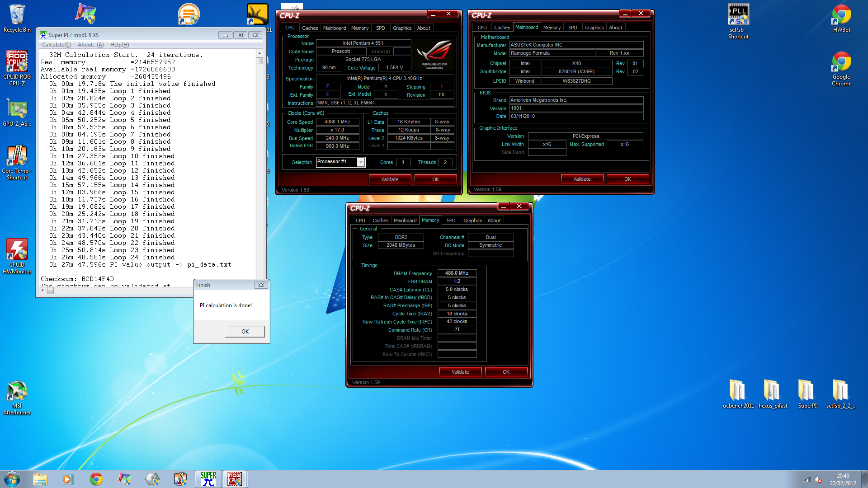
Task: Click the gray drive icon on the taskbar
Action: pos(152,479)
